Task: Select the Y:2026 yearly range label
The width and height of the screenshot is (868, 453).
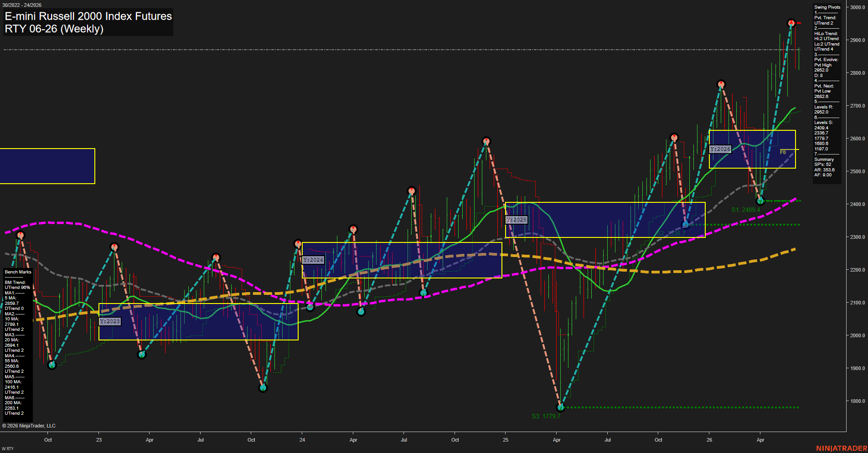Action: 720,149
